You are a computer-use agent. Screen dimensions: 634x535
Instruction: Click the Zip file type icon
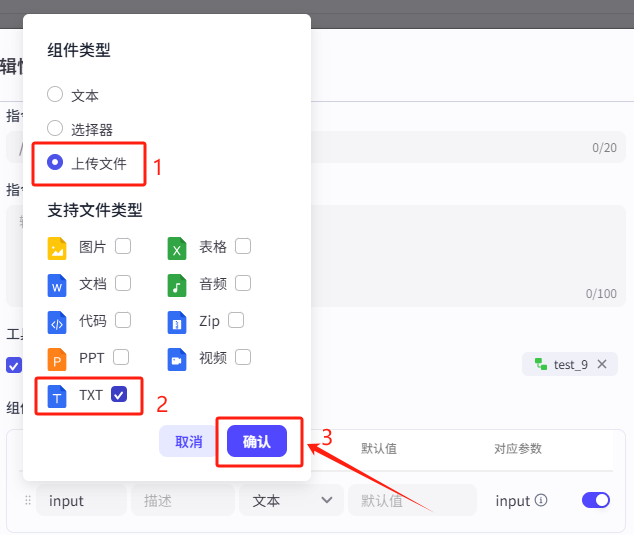point(177,322)
